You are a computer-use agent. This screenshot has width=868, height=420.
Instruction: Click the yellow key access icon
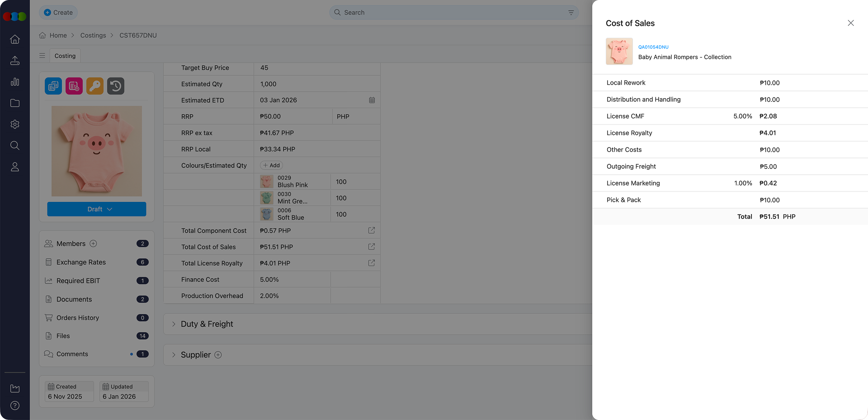click(x=94, y=86)
